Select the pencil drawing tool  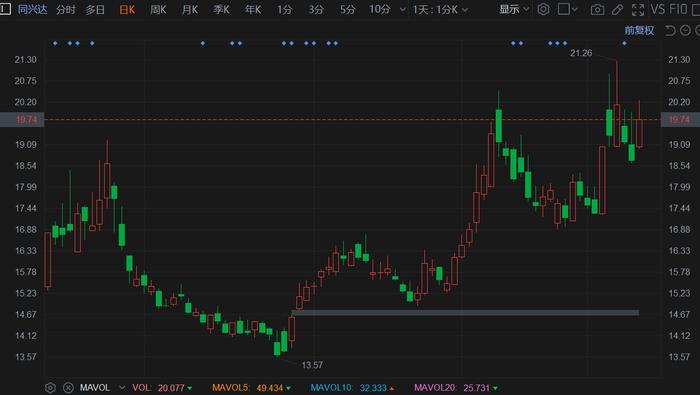(x=618, y=9)
